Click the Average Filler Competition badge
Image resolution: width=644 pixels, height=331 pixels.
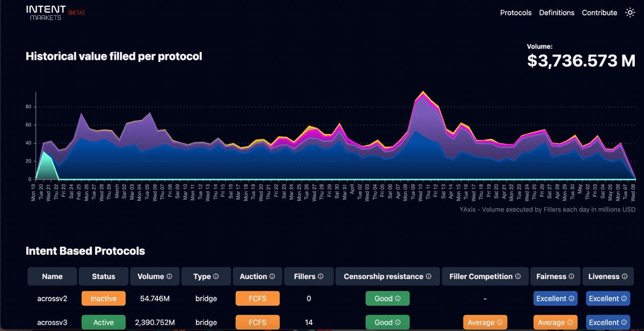tap(485, 322)
